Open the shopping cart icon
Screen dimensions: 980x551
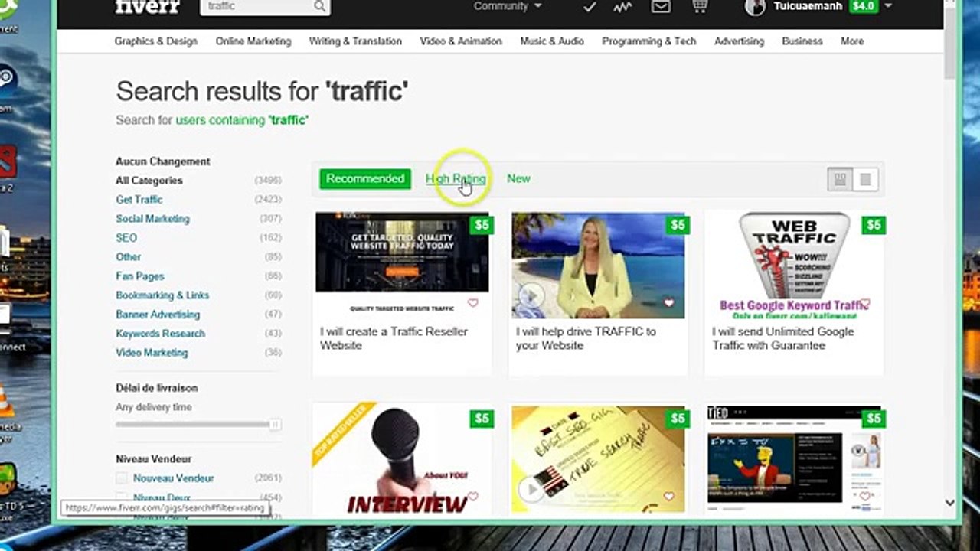pyautogui.click(x=699, y=7)
